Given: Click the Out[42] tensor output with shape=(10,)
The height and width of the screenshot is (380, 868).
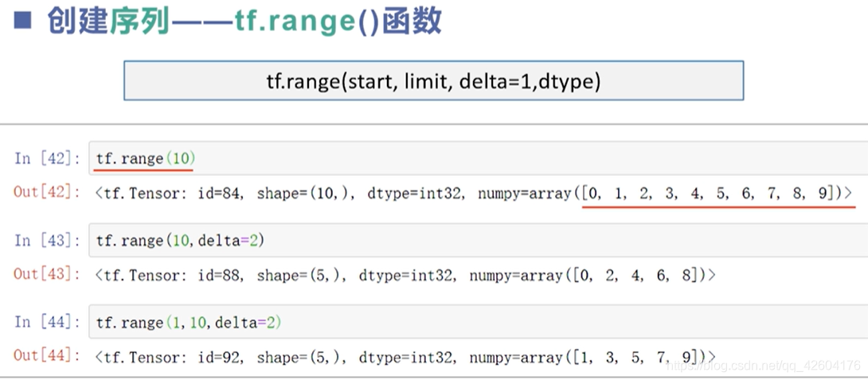Looking at the screenshot, I should (x=474, y=194).
